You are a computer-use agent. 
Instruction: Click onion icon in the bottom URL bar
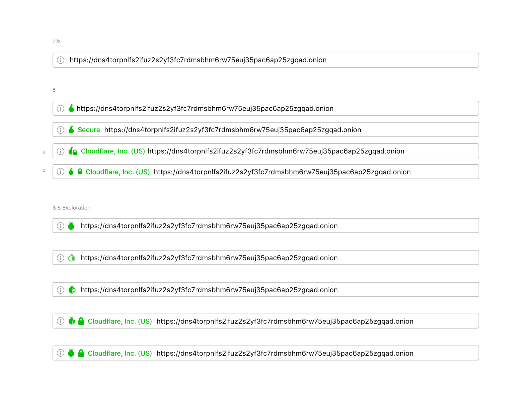tap(71, 353)
